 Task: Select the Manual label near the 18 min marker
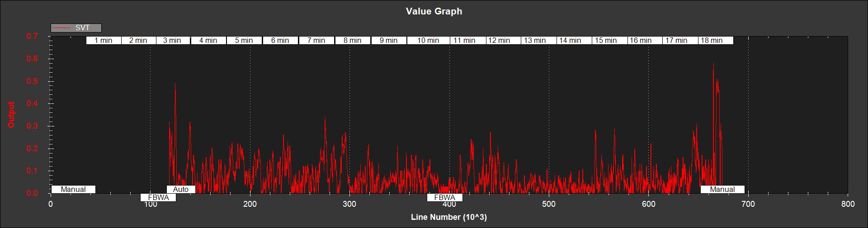[x=722, y=190]
